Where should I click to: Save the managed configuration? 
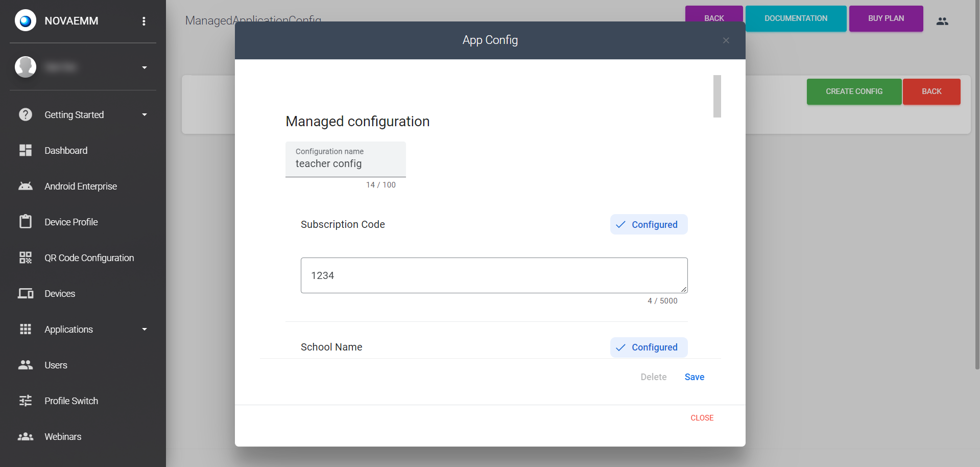(694, 377)
